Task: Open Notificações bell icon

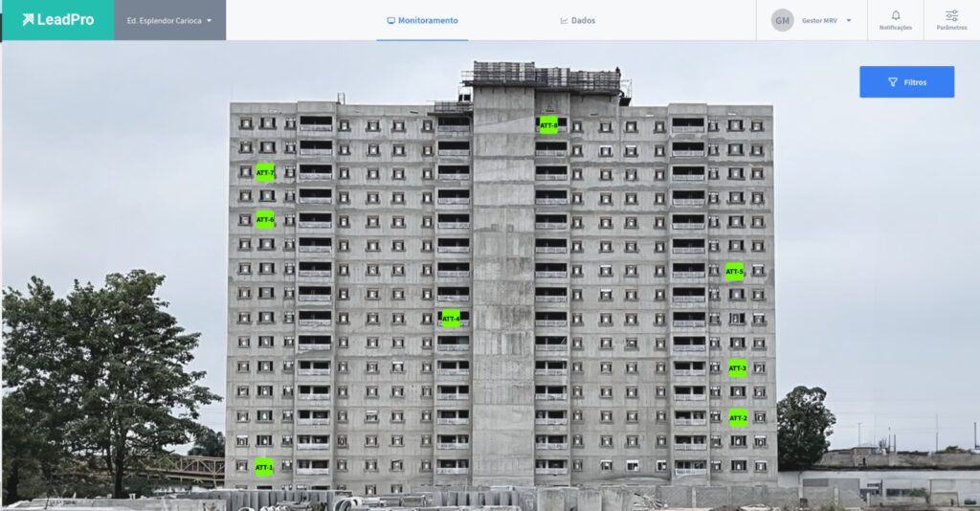Action: 896,15
